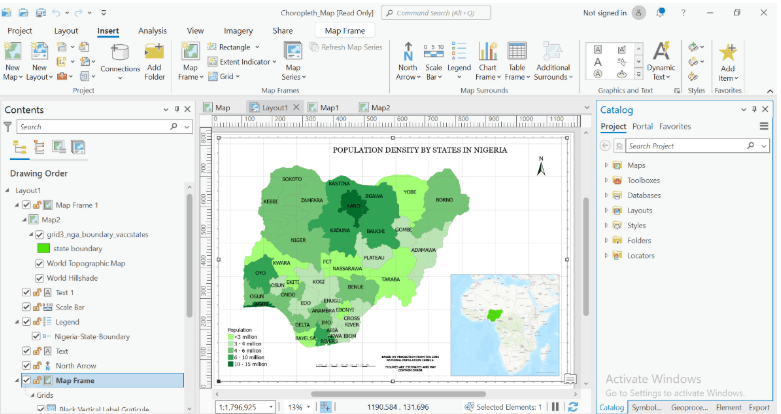The width and height of the screenshot is (781, 414).
Task: Switch to the Analysis ribbon tab
Action: [x=152, y=31]
